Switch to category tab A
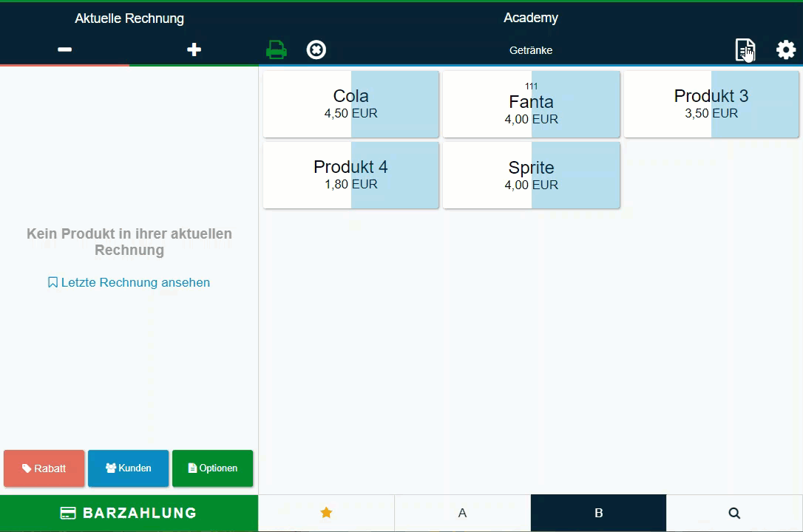The width and height of the screenshot is (803, 532). pos(462,513)
